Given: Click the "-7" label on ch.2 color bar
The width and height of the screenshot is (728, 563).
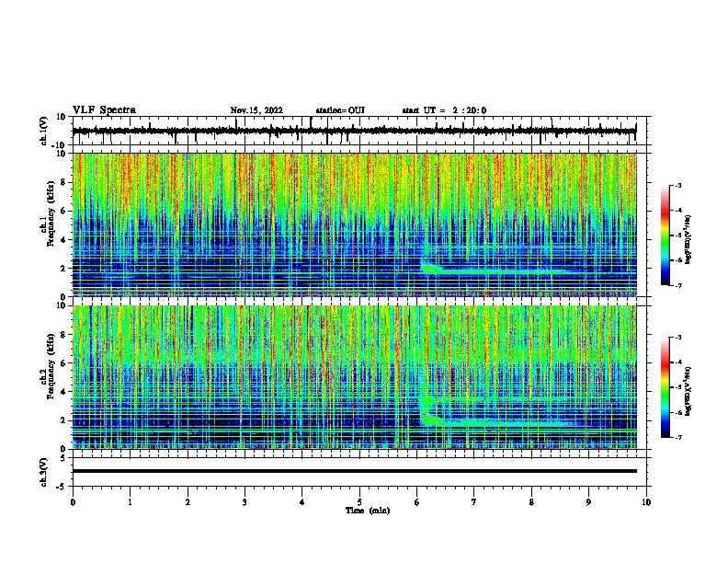Looking at the screenshot, I should 678,437.
